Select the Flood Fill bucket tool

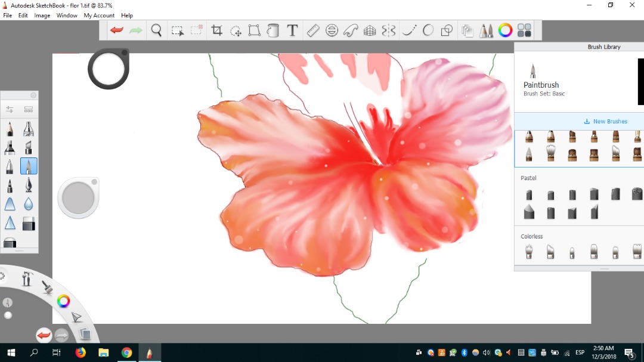coord(273,30)
